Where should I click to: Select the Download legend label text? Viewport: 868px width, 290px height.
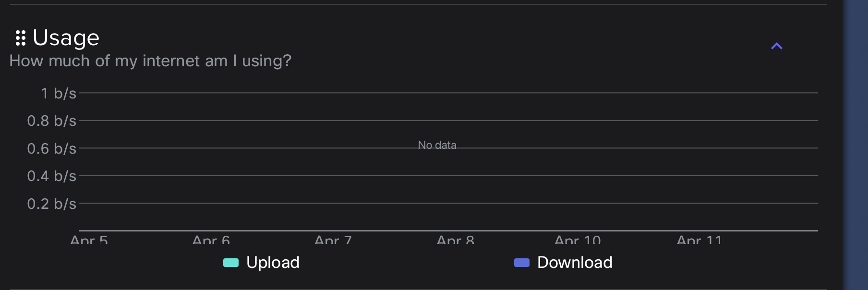[575, 263]
